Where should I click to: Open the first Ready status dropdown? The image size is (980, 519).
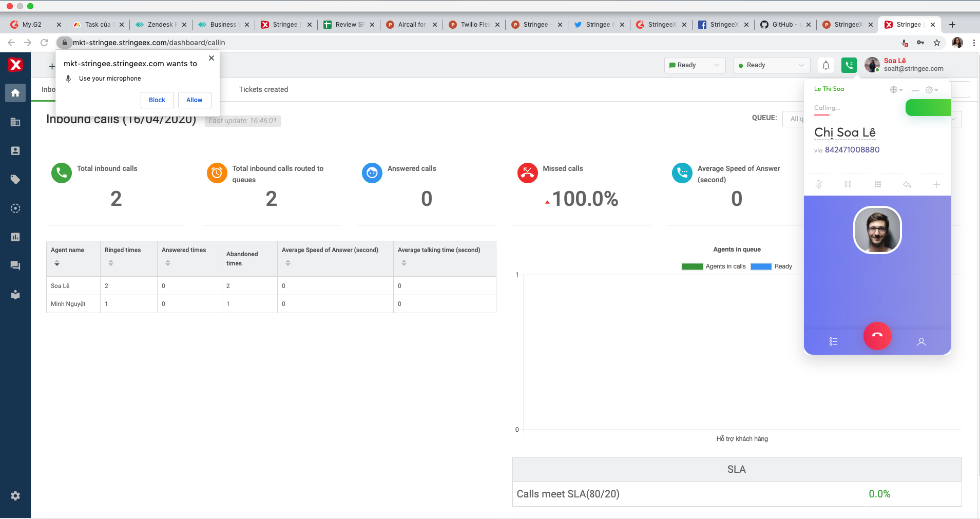[x=695, y=65]
